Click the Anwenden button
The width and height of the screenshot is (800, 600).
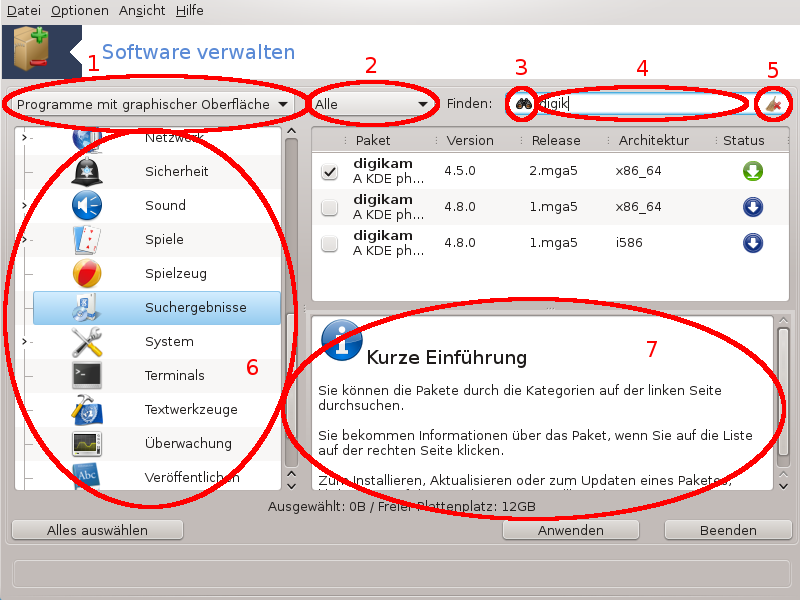click(570, 530)
